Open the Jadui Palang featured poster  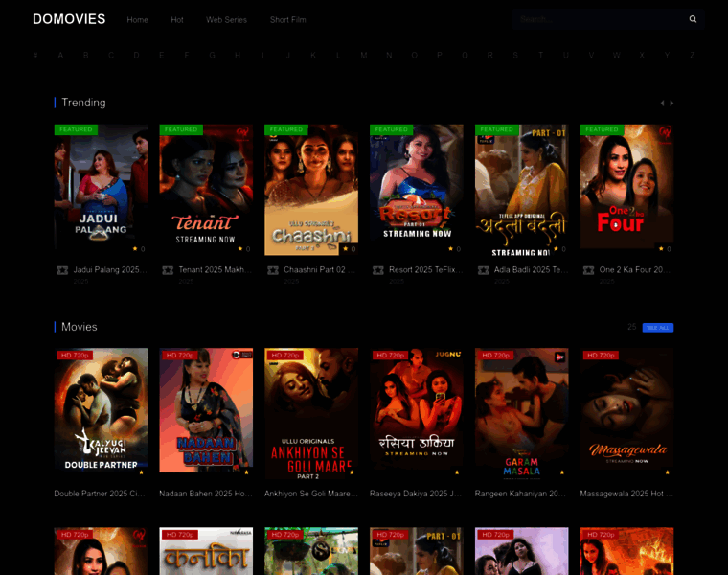[x=101, y=190]
